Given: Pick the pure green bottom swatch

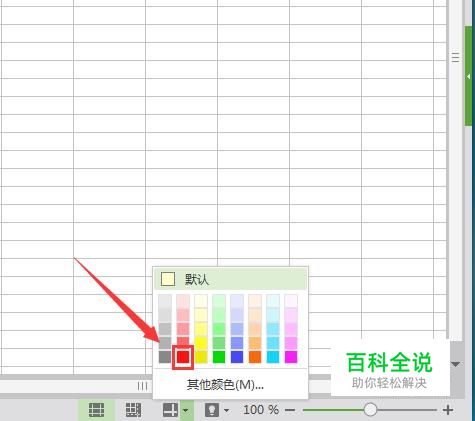Looking at the screenshot, I should tap(219, 357).
